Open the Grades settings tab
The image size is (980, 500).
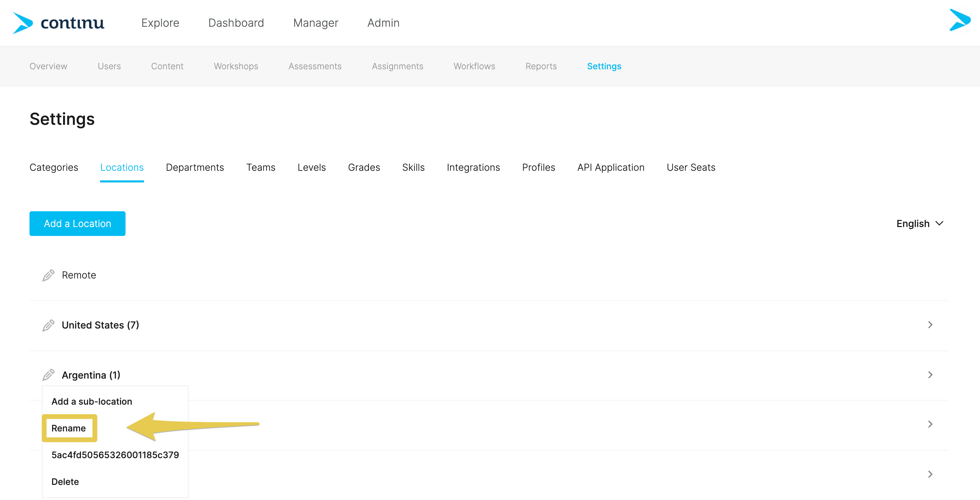[x=364, y=168]
